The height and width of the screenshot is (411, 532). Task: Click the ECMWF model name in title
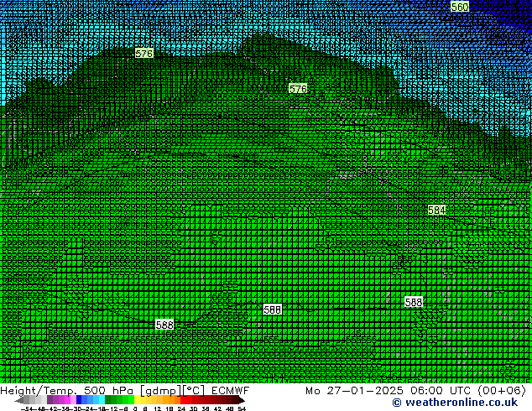coord(231,391)
